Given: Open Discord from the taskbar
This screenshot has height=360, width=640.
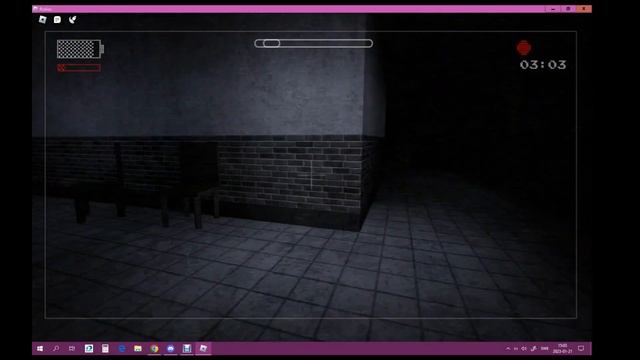Looking at the screenshot, I should [x=171, y=348].
